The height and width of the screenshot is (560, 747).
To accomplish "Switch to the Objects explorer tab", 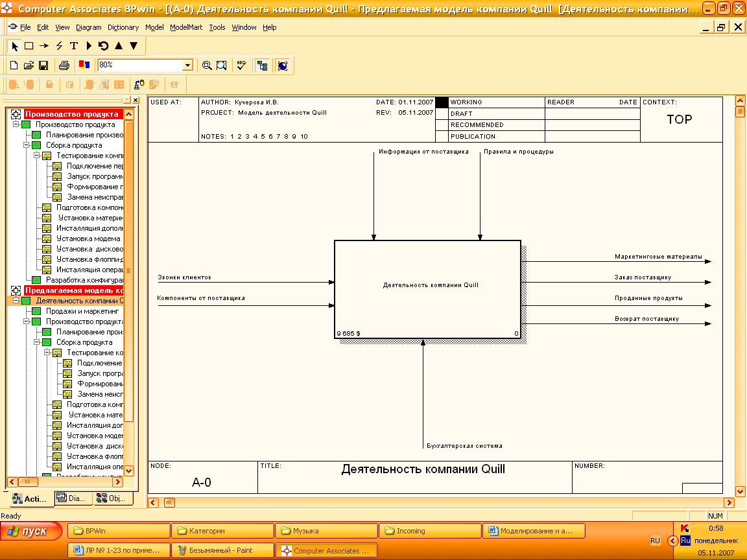I will click(113, 498).
